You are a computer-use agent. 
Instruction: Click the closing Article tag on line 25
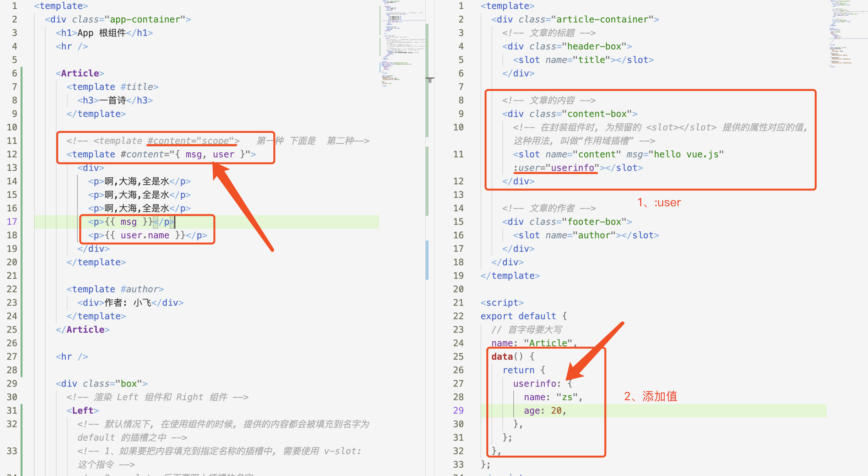(83, 330)
